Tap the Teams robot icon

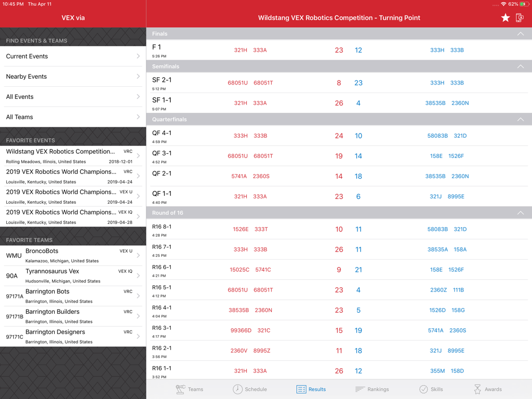click(x=180, y=389)
